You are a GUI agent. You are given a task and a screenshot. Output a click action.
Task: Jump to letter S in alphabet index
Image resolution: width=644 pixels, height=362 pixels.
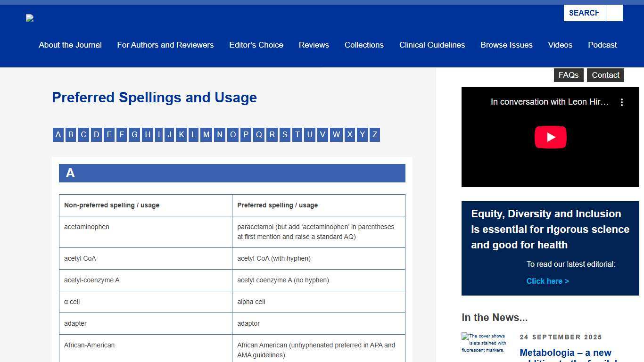click(x=285, y=135)
